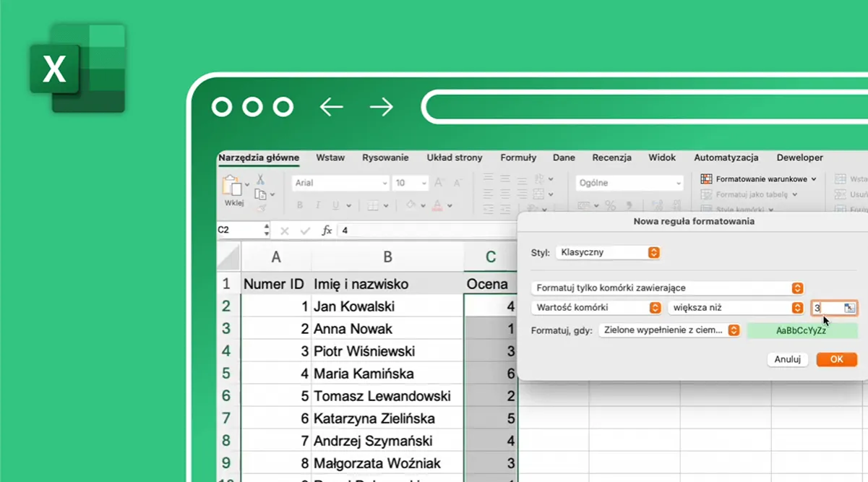Click the Anna Nowak cell
Viewport: 868px width, 482px height.
coord(387,329)
